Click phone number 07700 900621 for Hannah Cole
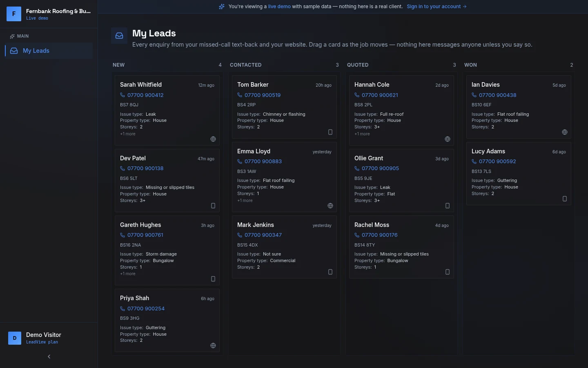The width and height of the screenshot is (588, 368). [376, 95]
